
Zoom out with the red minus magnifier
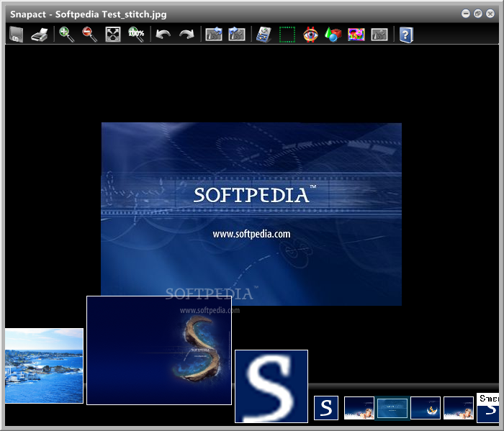click(90, 35)
